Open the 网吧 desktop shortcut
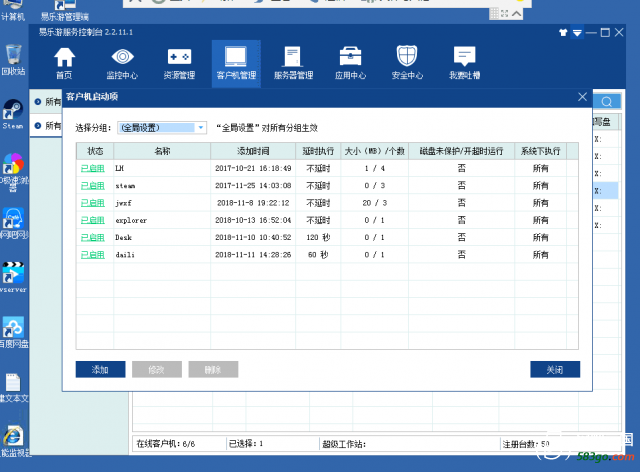The image size is (640, 472). [13, 223]
